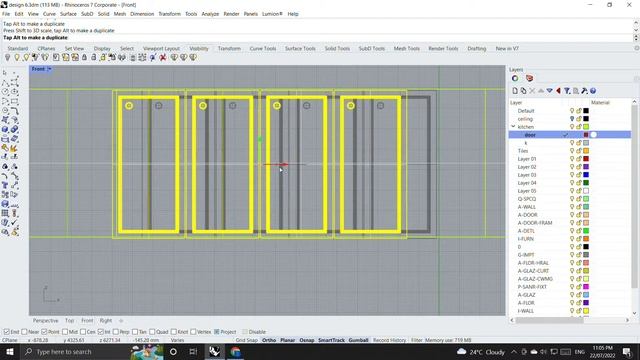Toggle the lock icon of Default layer

(x=579, y=111)
